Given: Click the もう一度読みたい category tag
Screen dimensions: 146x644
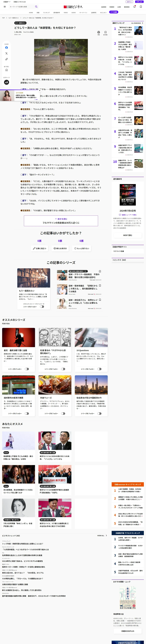Looking at the screenshot, I should pyautogui.click(x=21, y=23).
